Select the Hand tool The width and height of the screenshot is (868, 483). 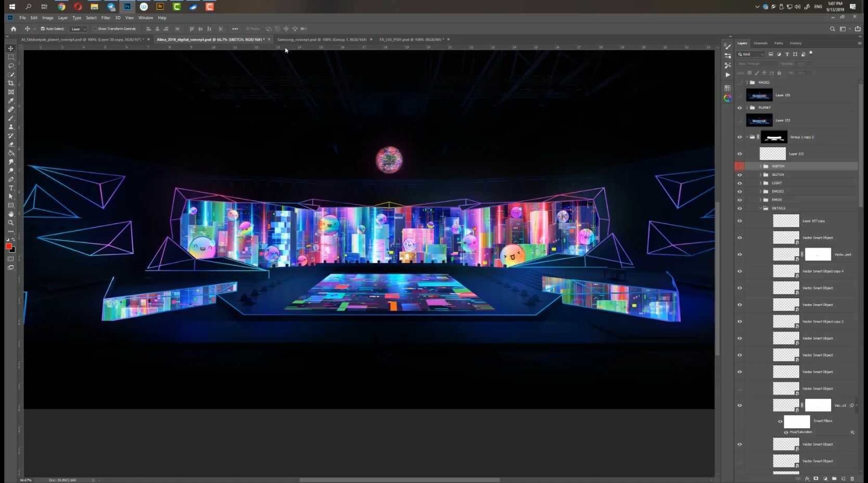[11, 214]
